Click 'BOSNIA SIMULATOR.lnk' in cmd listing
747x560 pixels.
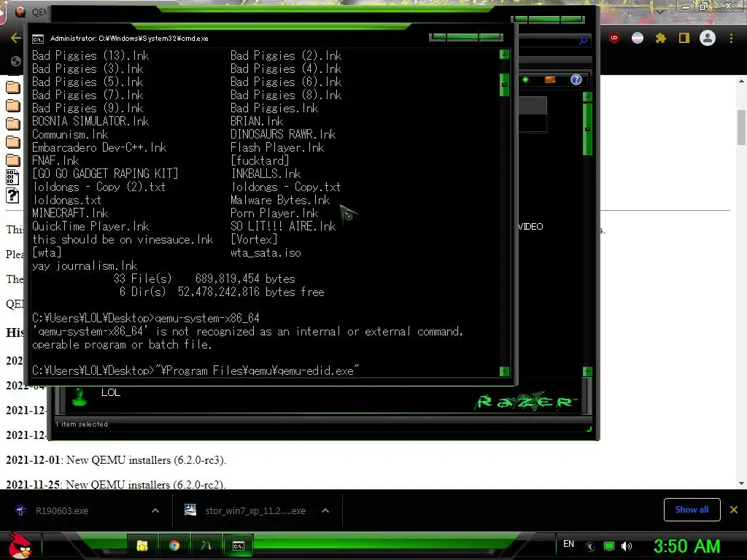pyautogui.click(x=90, y=122)
